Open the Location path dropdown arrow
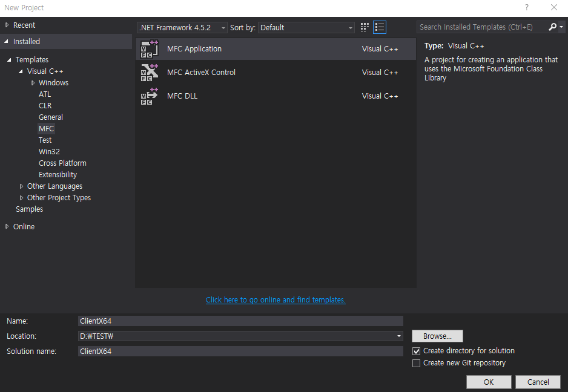 (x=399, y=336)
